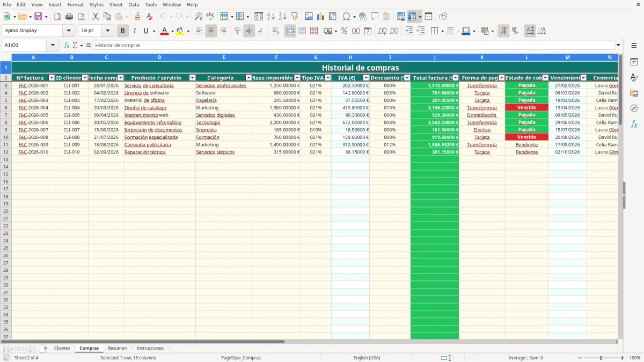Click PageStyle_Compras in status bar
644x362 pixels.
pos(240,358)
